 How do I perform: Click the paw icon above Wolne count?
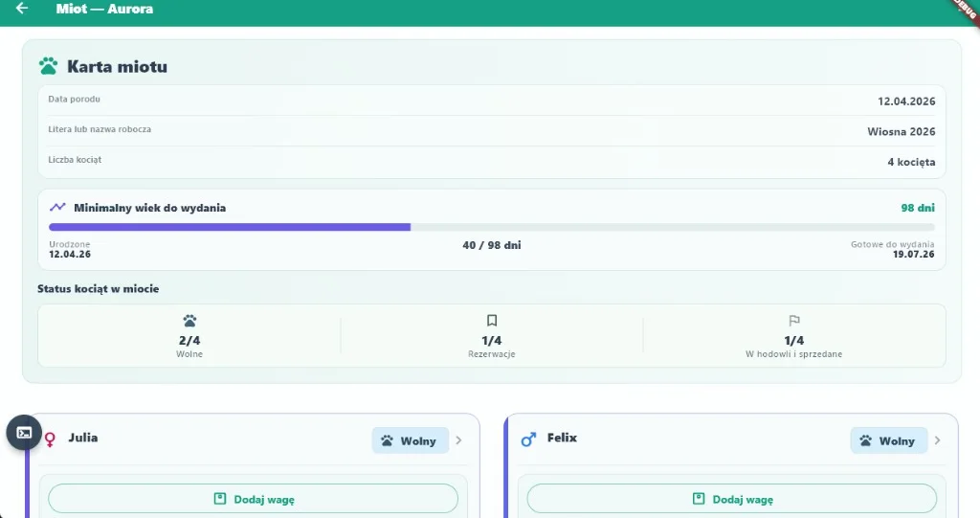[189, 321]
